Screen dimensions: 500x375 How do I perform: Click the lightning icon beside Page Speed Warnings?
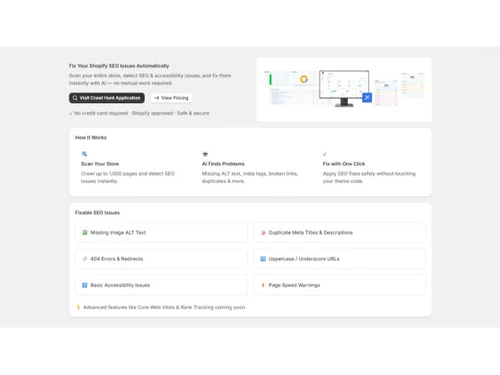[x=263, y=285]
